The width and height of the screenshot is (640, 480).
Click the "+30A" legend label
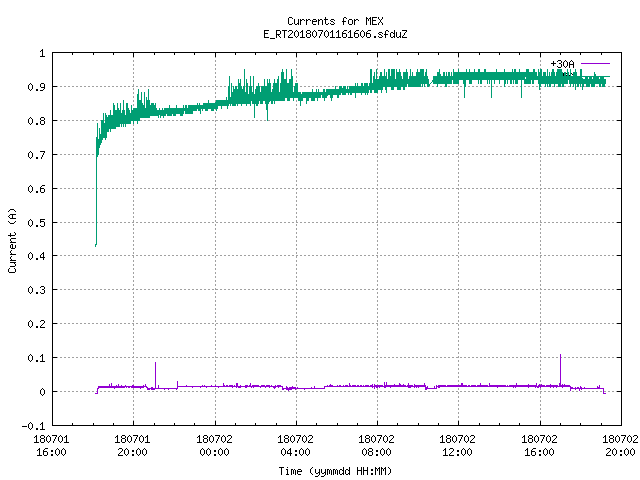562,64
